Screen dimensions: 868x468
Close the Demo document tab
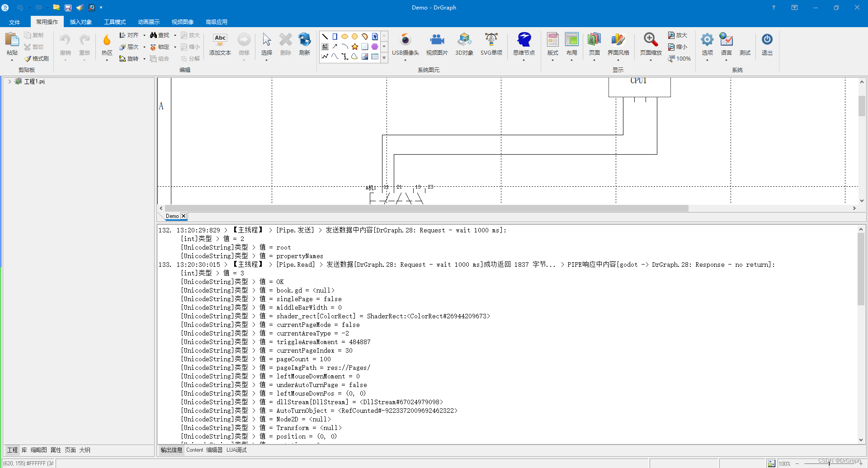pyautogui.click(x=184, y=216)
